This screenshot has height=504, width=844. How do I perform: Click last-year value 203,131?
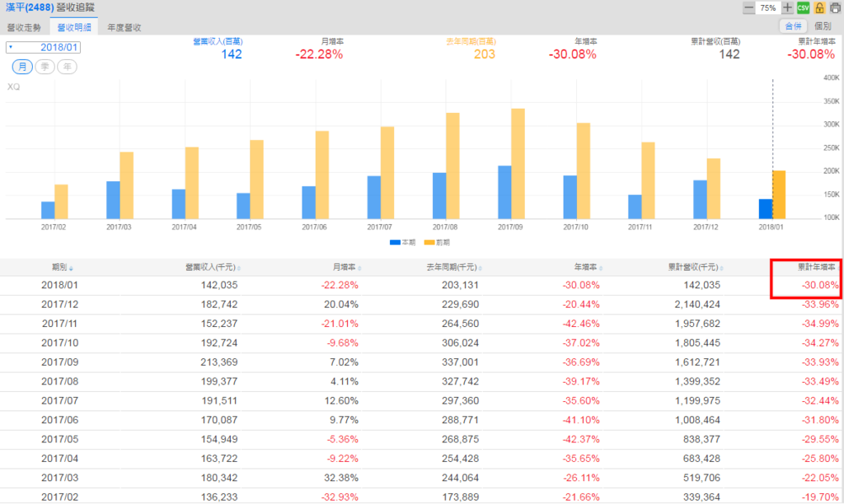pos(460,285)
